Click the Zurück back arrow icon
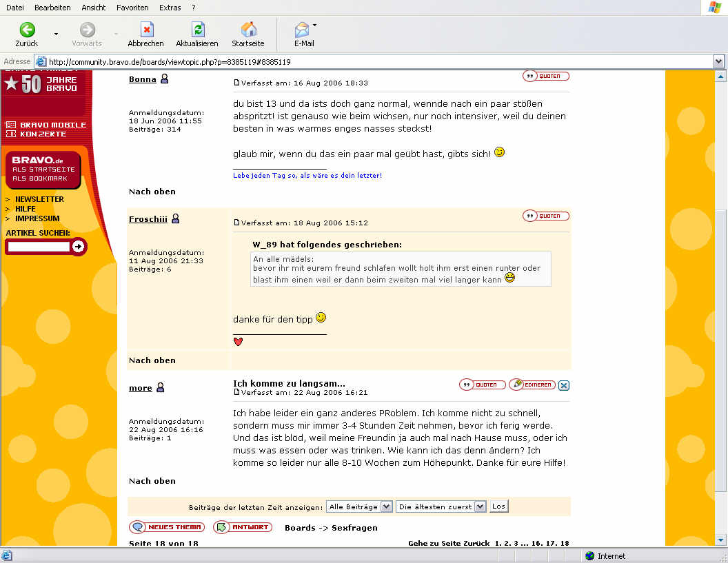 click(x=27, y=30)
